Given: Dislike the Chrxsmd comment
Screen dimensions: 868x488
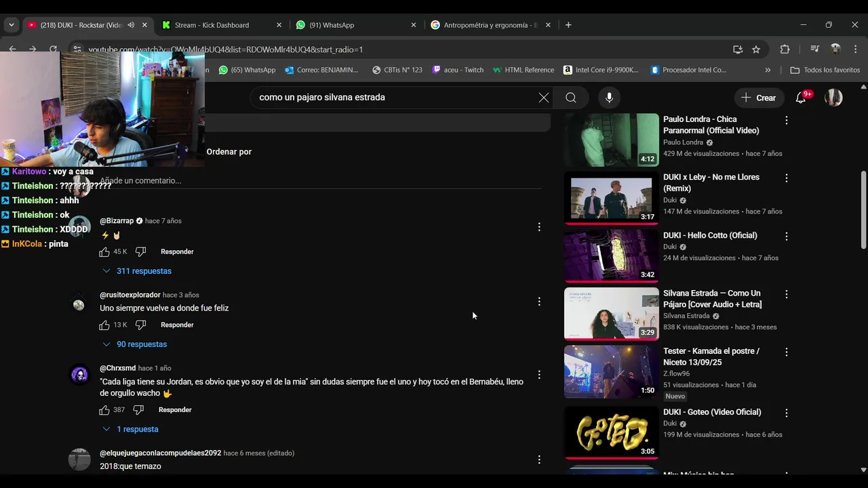Looking at the screenshot, I should tap(138, 409).
